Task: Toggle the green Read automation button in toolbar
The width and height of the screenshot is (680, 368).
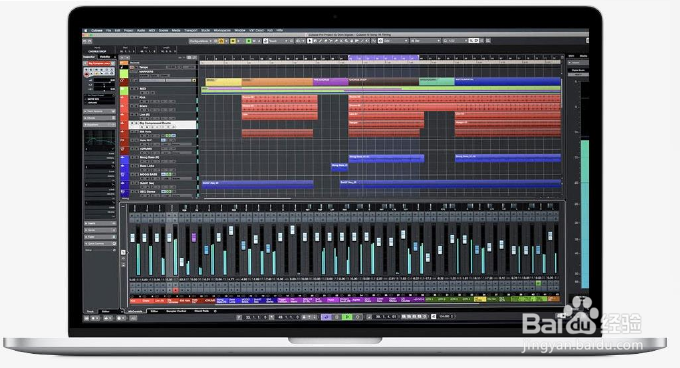Action: (248, 41)
